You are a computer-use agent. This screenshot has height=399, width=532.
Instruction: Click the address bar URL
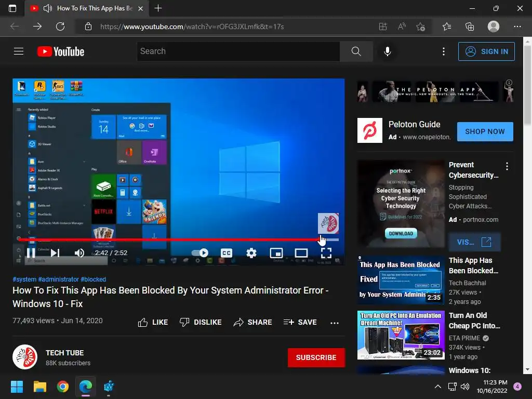(x=192, y=26)
